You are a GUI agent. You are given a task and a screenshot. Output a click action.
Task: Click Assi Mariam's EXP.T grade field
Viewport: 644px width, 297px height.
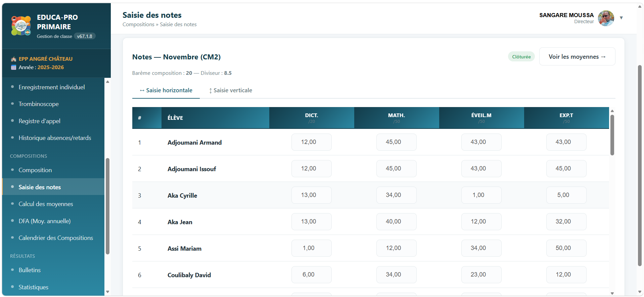(566, 248)
